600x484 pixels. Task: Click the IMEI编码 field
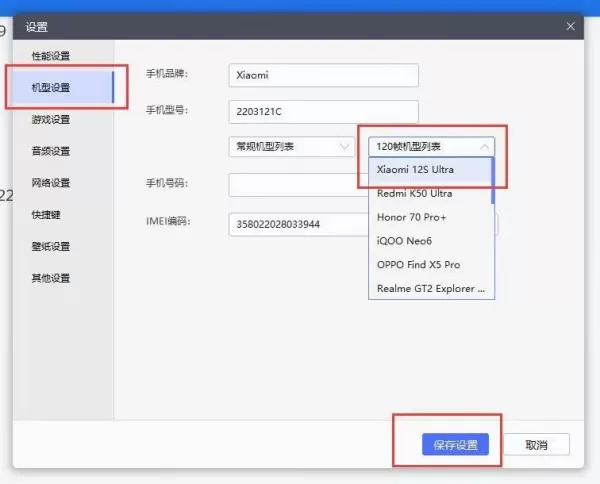pyautogui.click(x=298, y=224)
